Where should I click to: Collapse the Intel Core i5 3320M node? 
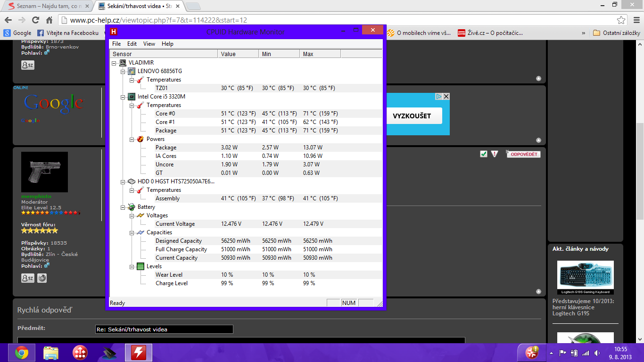pos(123,97)
